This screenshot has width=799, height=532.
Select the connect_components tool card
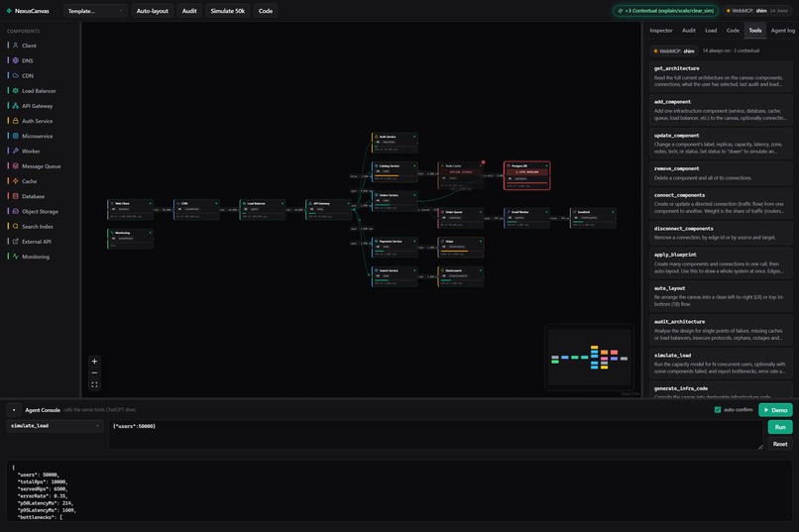[x=721, y=203]
